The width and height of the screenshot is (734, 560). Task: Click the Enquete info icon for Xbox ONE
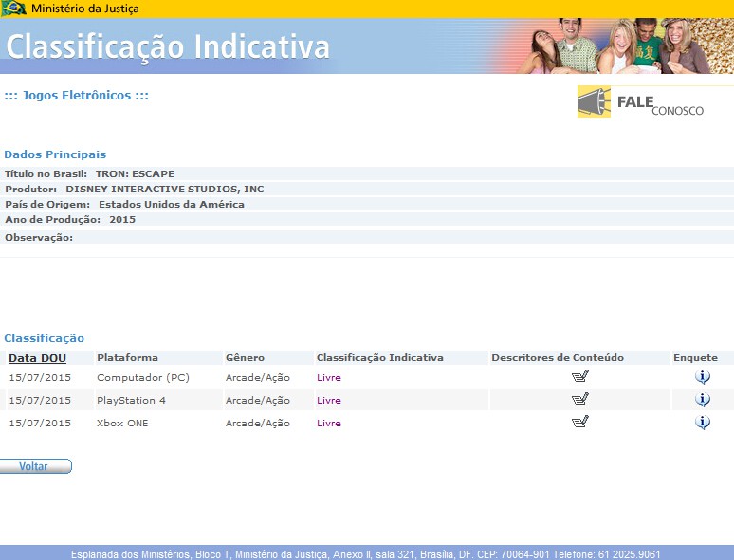(702, 422)
